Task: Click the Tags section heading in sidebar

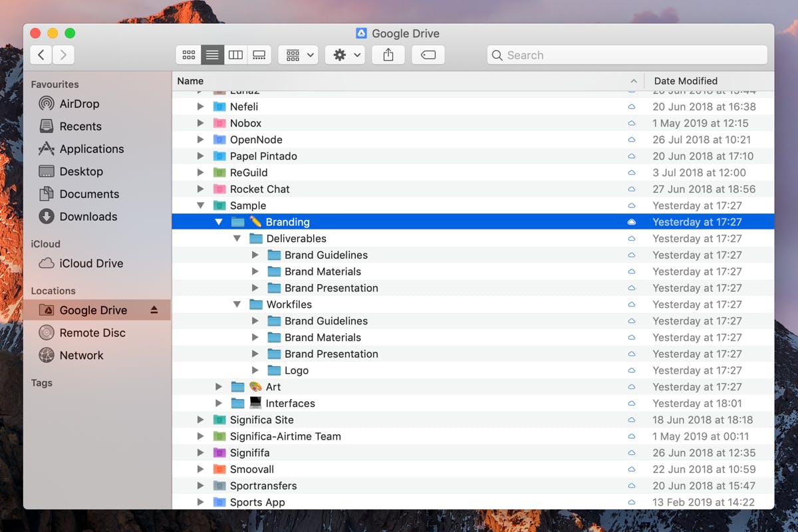Action: 41,383
